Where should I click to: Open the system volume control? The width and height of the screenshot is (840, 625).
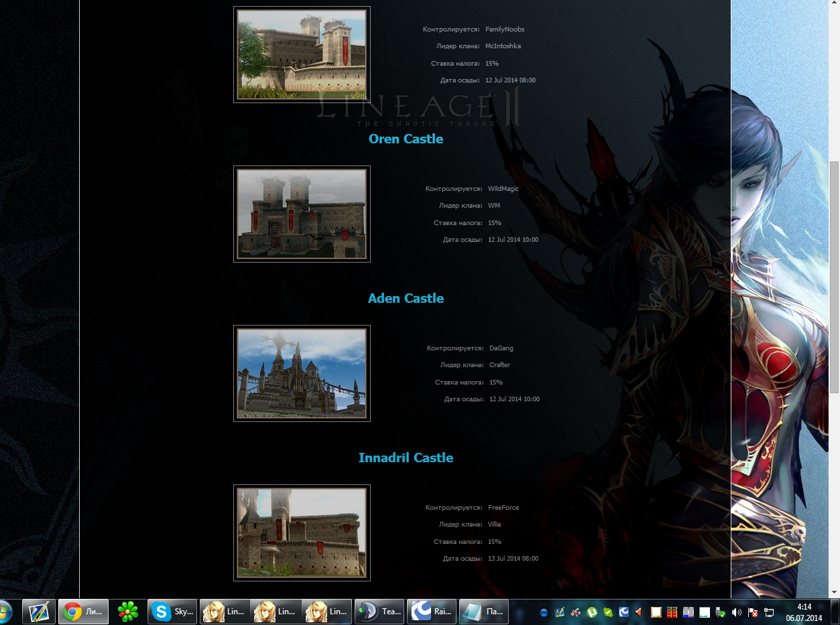(737, 612)
